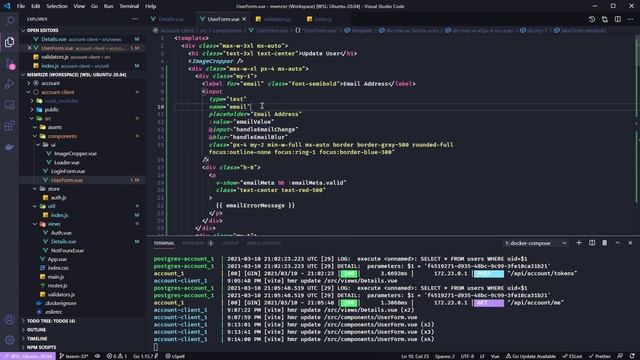Open the Selection menu
The height and width of the screenshot is (360, 640).
(x=57, y=6)
